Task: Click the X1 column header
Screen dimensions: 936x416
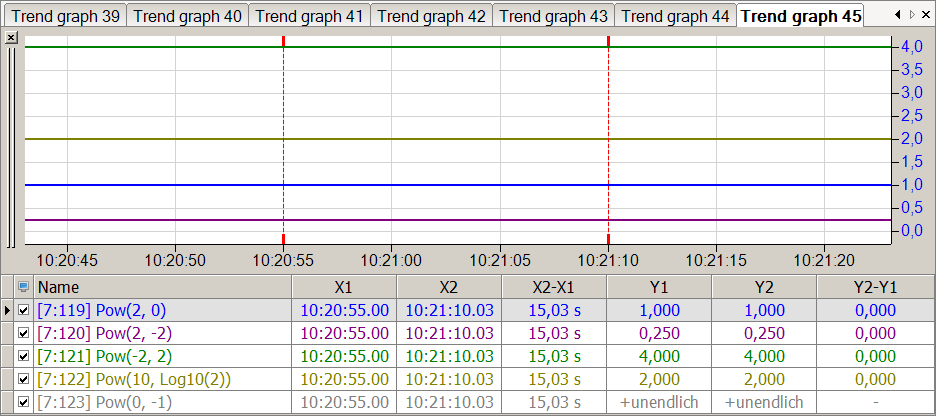Action: pos(344,287)
